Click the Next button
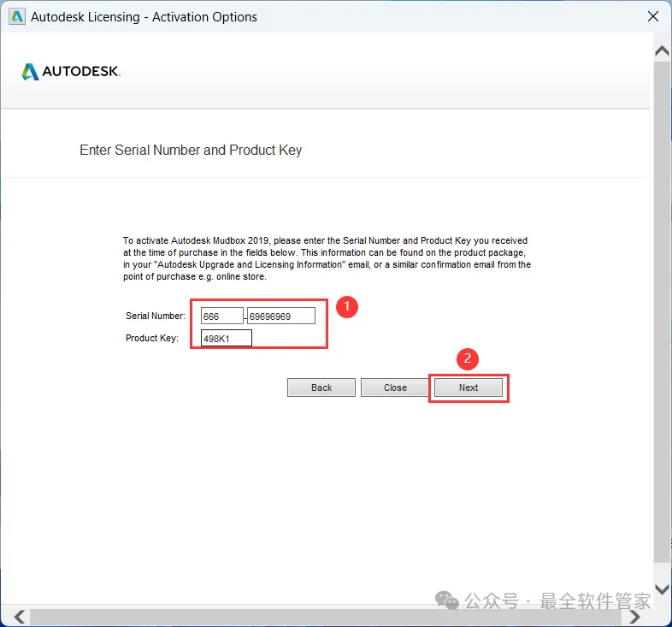The height and width of the screenshot is (627, 672). [x=469, y=387]
